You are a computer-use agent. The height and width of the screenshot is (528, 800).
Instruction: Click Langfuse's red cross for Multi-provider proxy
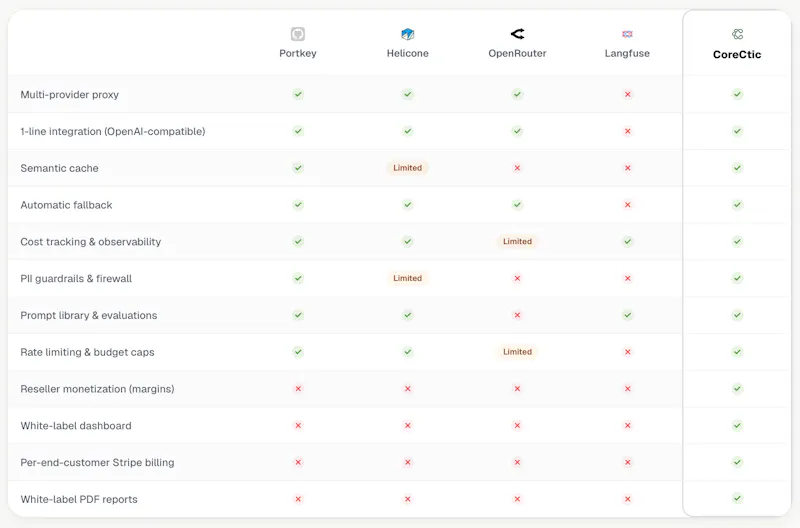click(628, 94)
